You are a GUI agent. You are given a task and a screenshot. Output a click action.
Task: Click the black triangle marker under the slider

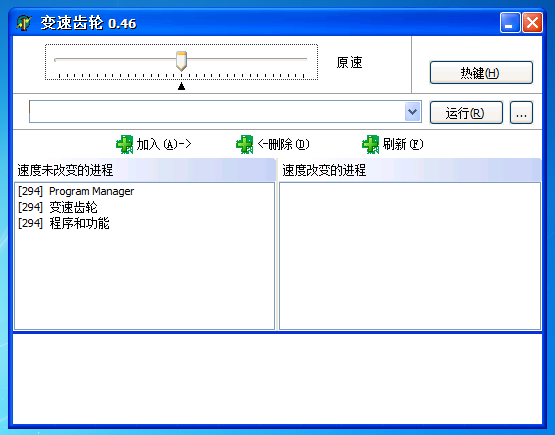pos(181,86)
